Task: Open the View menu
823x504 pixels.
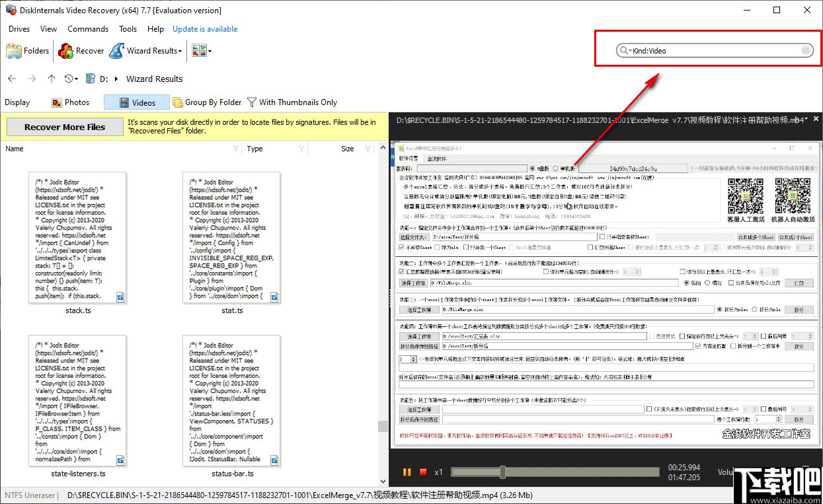Action: pyautogui.click(x=49, y=29)
